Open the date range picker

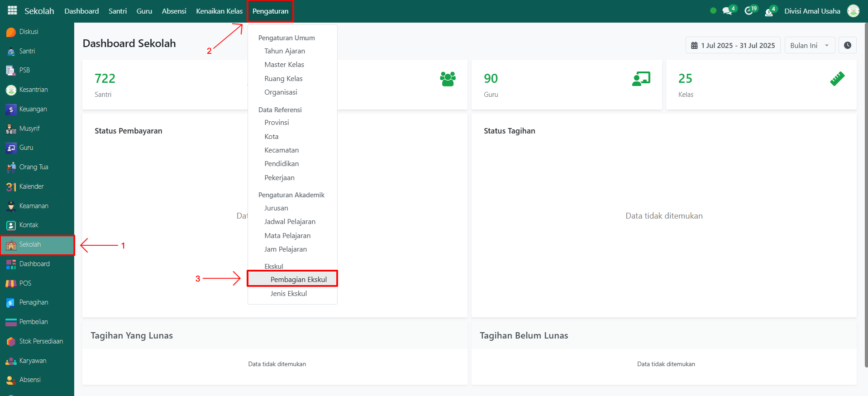(x=733, y=45)
